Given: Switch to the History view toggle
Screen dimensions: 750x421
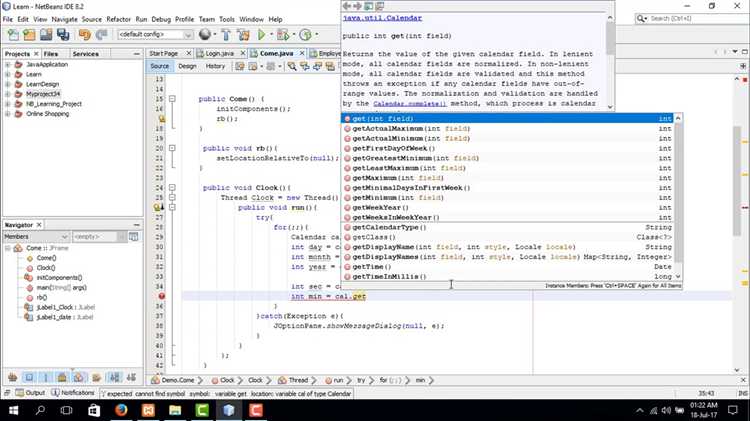Looking at the screenshot, I should [x=215, y=66].
